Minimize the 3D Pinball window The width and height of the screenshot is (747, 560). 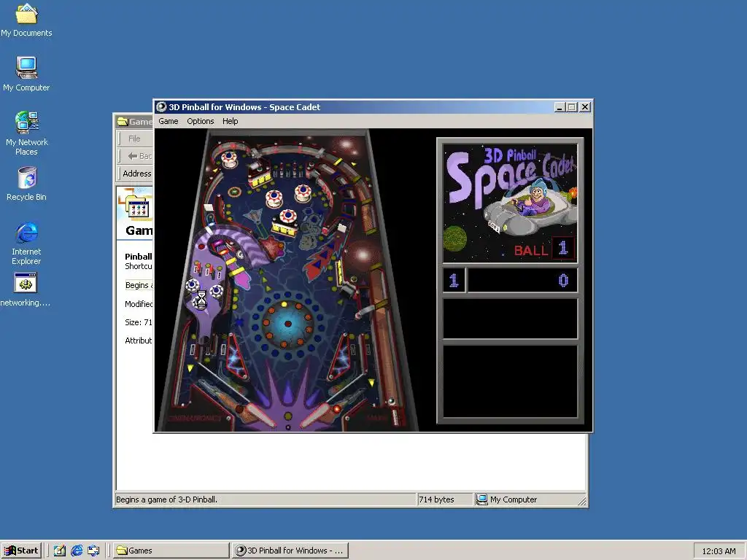pyautogui.click(x=560, y=107)
